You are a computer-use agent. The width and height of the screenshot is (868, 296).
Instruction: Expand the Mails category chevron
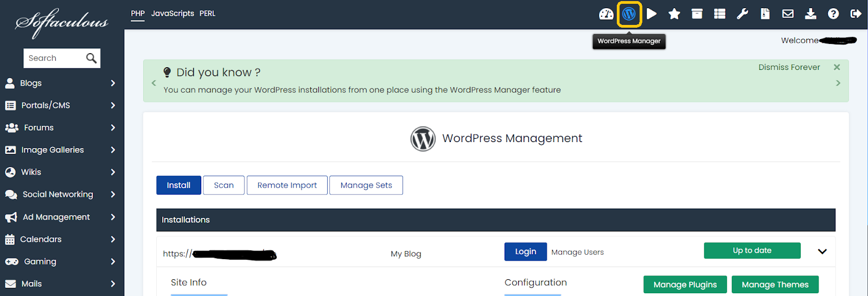point(113,284)
